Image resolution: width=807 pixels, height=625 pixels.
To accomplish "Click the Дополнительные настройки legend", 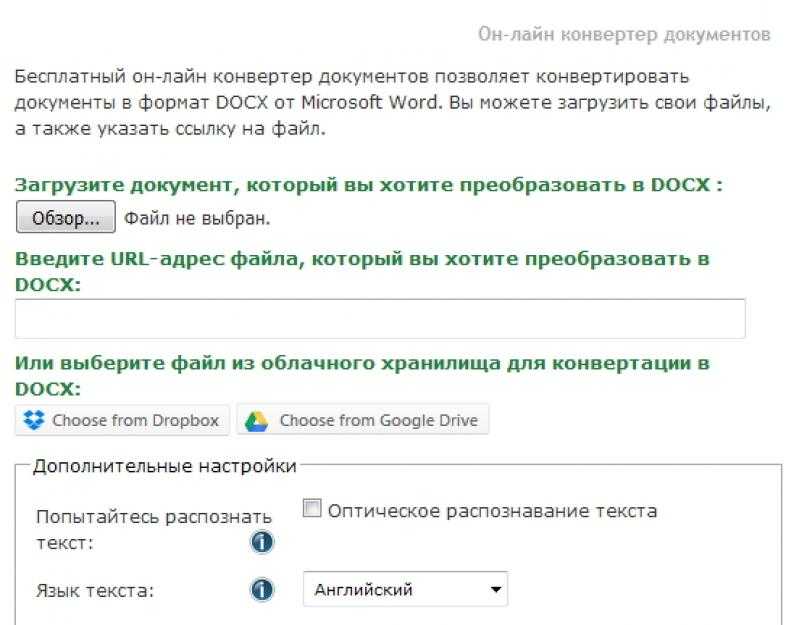I will (165, 466).
